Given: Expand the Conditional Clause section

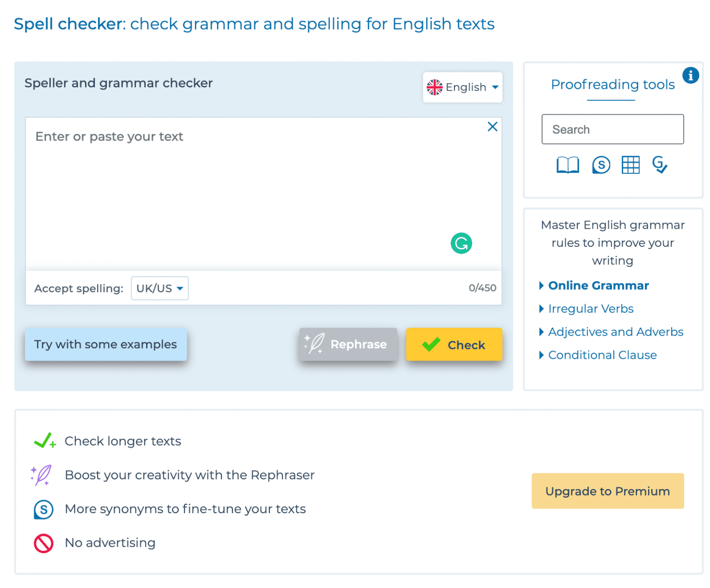Looking at the screenshot, I should click(602, 355).
